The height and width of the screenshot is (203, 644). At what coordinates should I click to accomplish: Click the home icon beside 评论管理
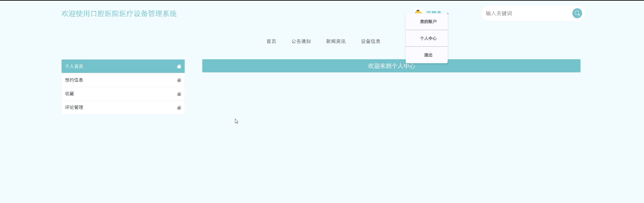179,108
